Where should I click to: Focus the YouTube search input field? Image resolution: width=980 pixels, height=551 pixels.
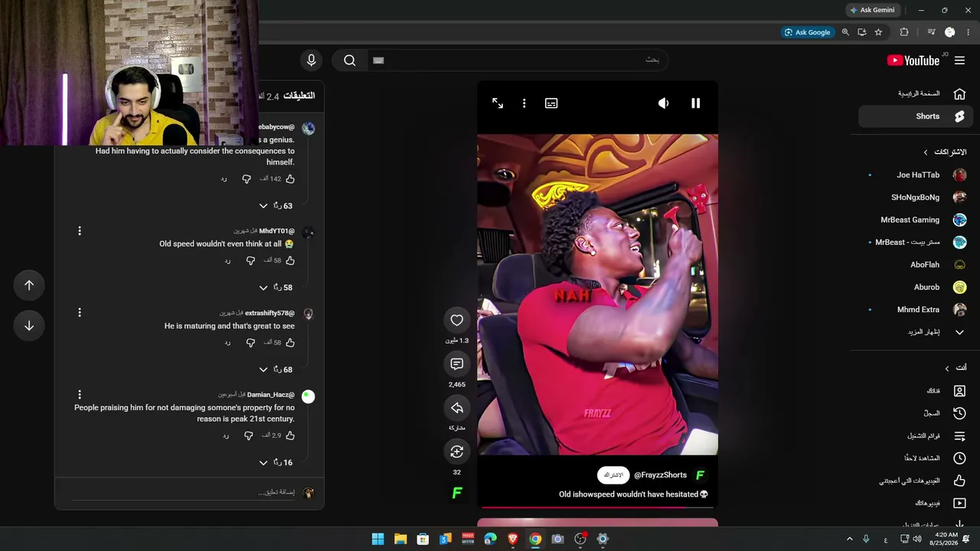[x=517, y=60]
